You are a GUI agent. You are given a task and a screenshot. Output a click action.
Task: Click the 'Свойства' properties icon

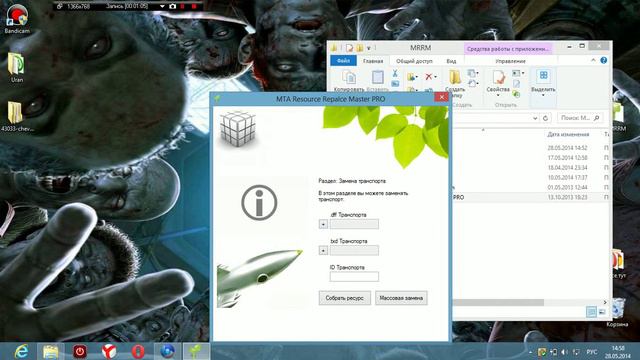coord(498,78)
